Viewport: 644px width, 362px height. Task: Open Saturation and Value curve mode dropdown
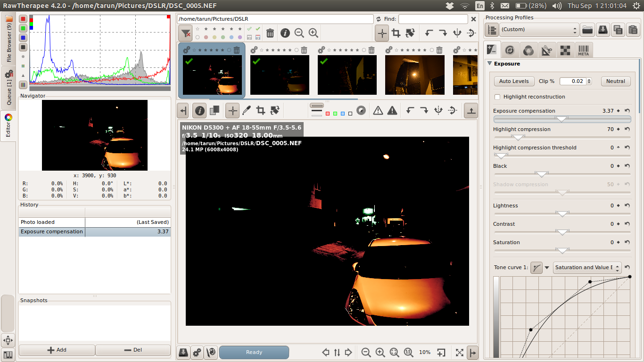[587, 267]
